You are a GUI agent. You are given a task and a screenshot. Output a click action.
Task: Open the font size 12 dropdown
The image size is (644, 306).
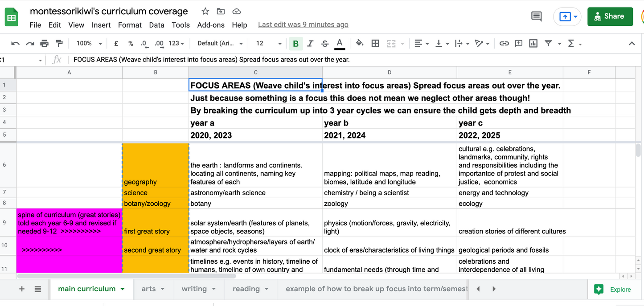pos(269,43)
